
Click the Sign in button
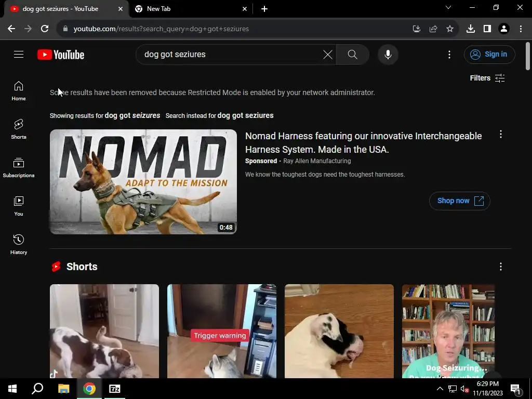pos(489,54)
